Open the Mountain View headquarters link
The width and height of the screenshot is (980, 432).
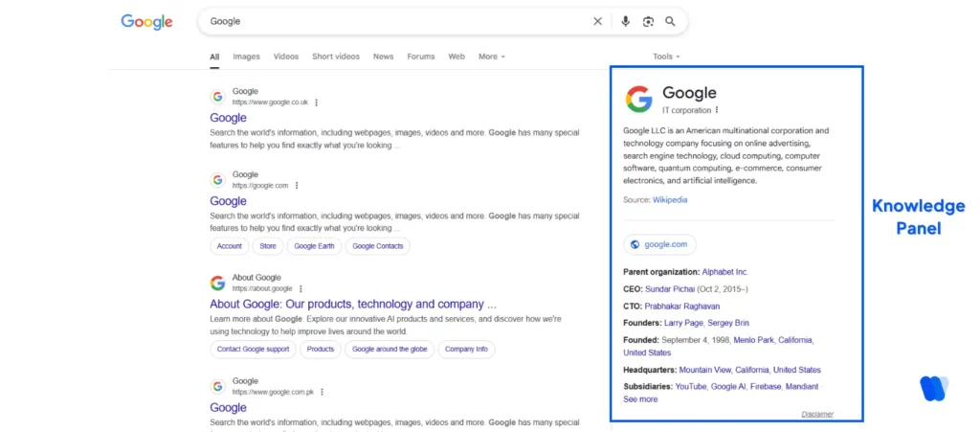click(705, 370)
